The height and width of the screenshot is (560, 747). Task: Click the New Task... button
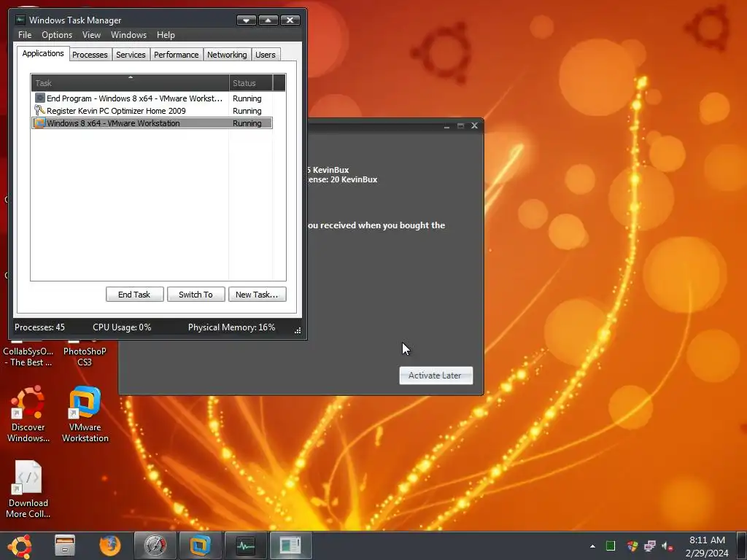pyautogui.click(x=257, y=295)
